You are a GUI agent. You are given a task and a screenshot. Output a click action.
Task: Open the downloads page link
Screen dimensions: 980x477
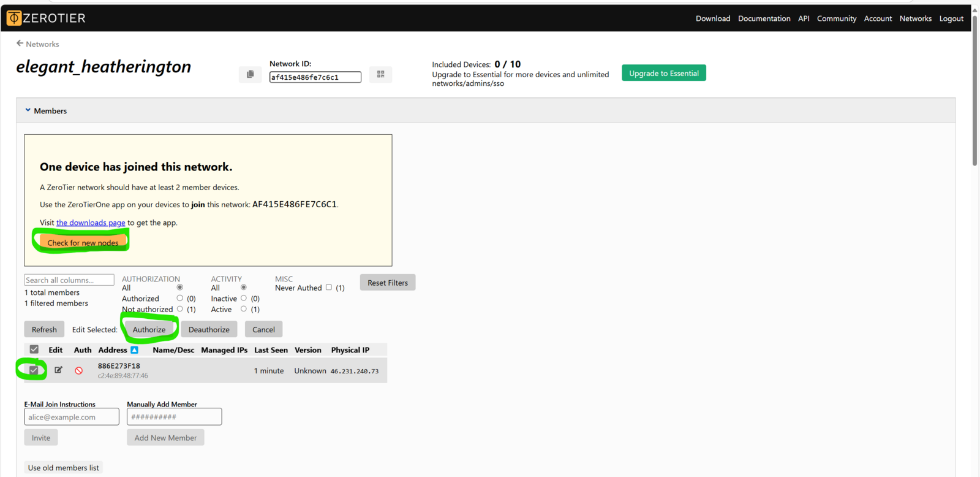pyautogui.click(x=91, y=223)
